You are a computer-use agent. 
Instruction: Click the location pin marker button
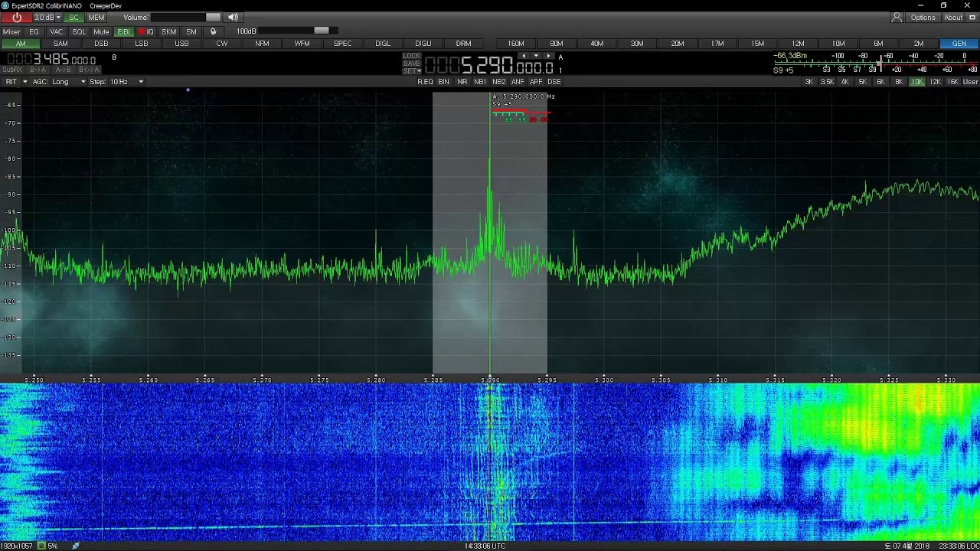[214, 31]
